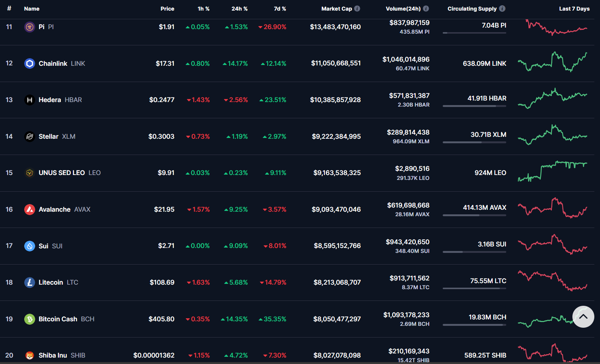Viewport: 600px width, 364px height.
Task: Open the Shiba Inu SHIB coin page
Action: pos(62,355)
